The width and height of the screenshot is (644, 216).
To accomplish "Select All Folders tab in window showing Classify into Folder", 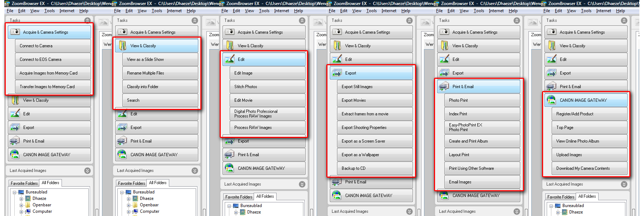I will pos(158,183).
